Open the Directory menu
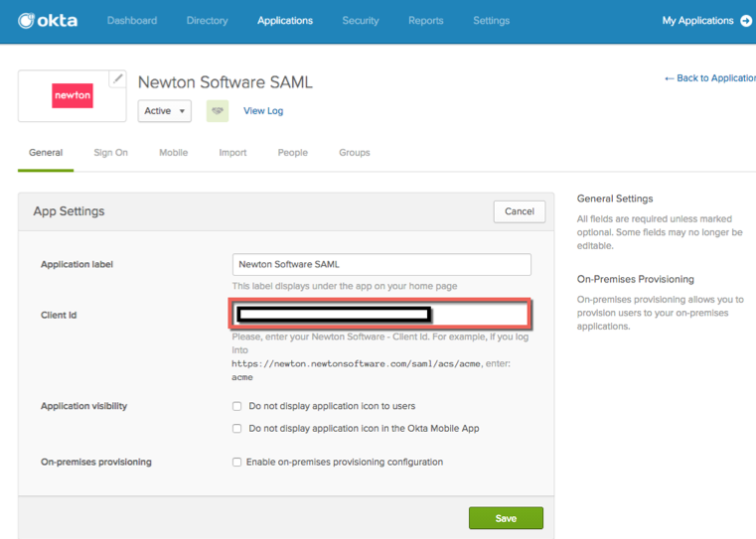 [207, 20]
